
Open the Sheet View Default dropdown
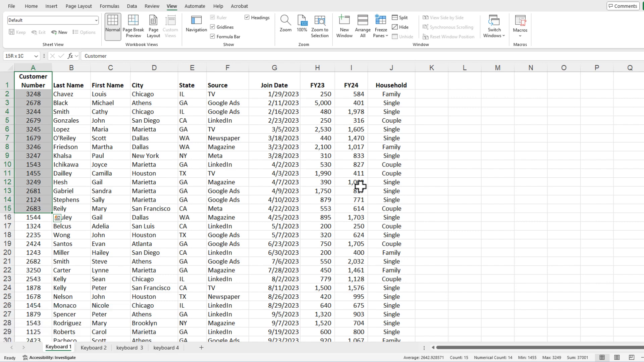96,20
